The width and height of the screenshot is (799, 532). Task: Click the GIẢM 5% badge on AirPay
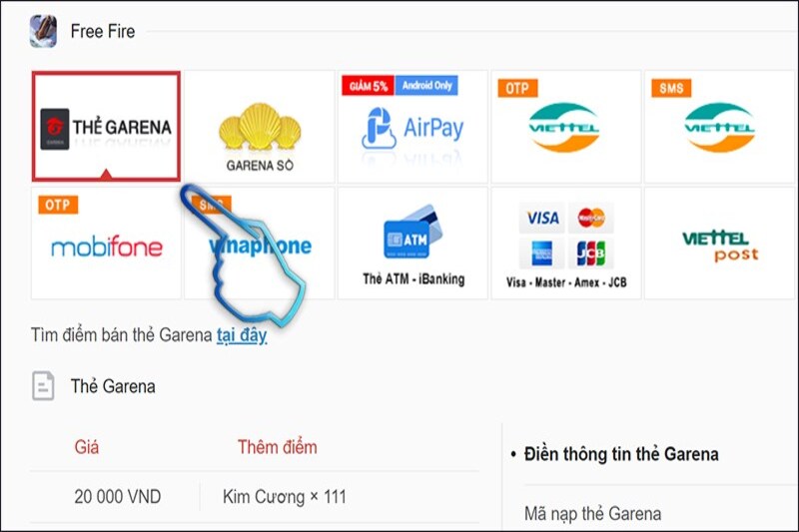[x=368, y=86]
